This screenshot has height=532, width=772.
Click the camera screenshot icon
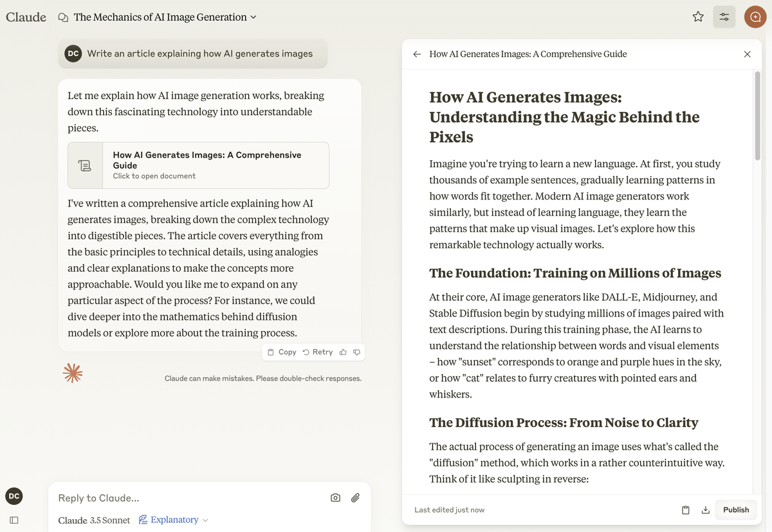(x=335, y=497)
